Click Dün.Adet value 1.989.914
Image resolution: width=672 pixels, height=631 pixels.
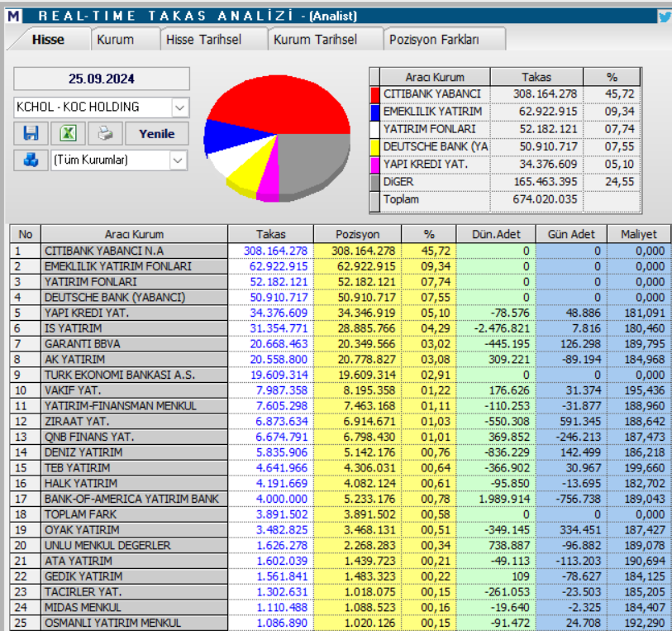coord(504,499)
